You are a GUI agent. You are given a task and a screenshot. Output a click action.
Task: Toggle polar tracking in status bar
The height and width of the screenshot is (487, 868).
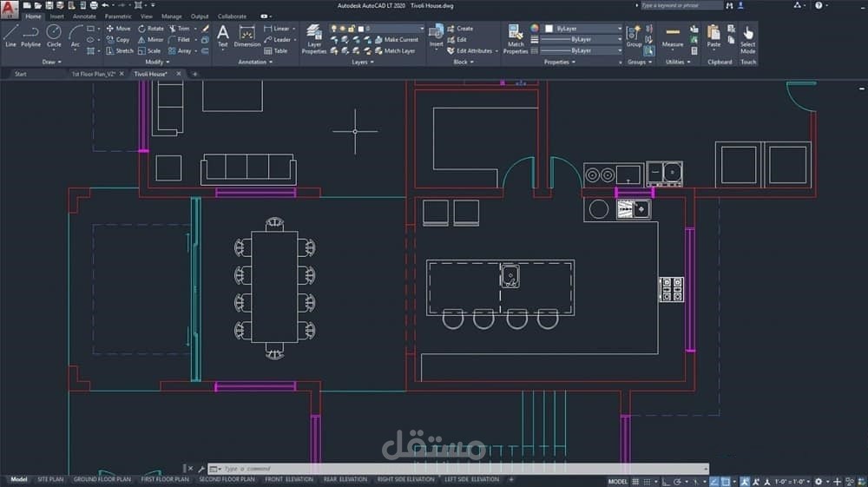(677, 482)
